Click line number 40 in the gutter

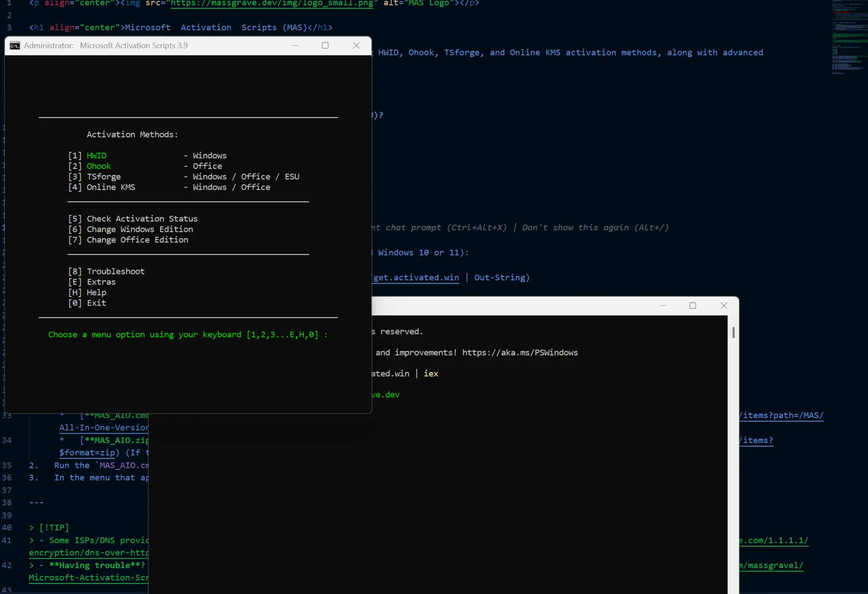pyautogui.click(x=7, y=528)
